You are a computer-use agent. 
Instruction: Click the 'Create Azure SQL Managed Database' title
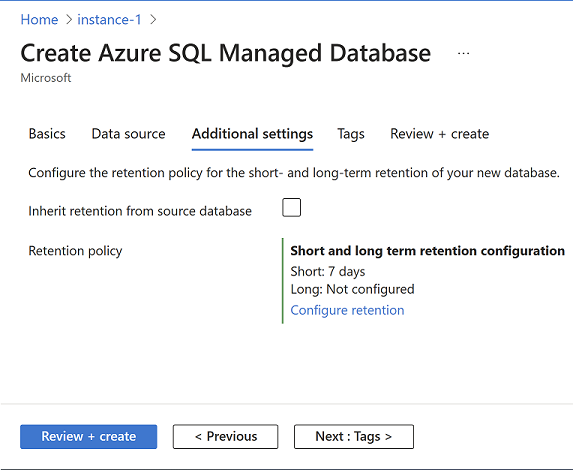(225, 53)
